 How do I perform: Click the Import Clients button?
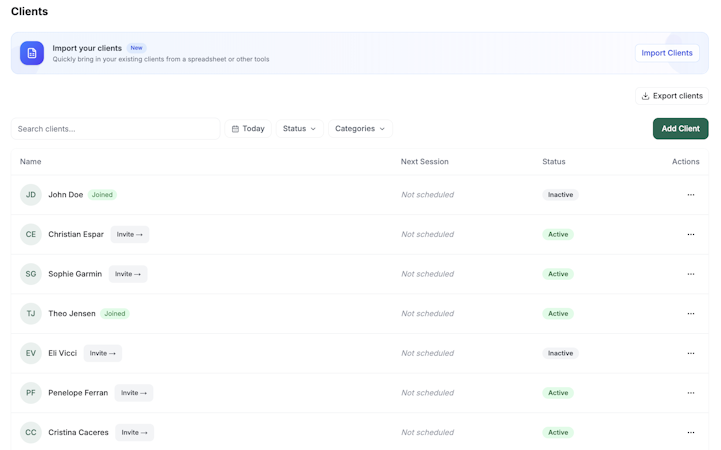tap(667, 53)
